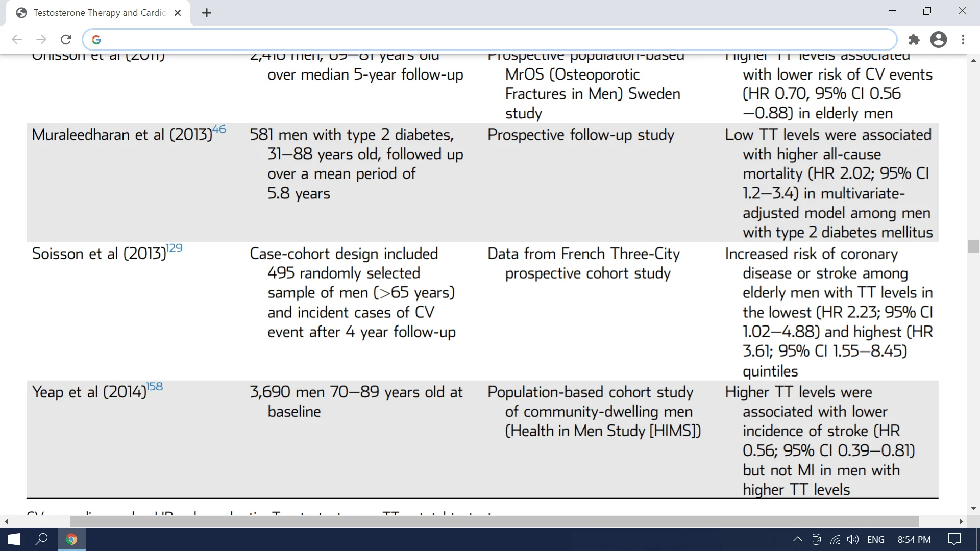Click text 'Increased risk of coronary'
Viewport: 980px width, 551px height.
812,254
